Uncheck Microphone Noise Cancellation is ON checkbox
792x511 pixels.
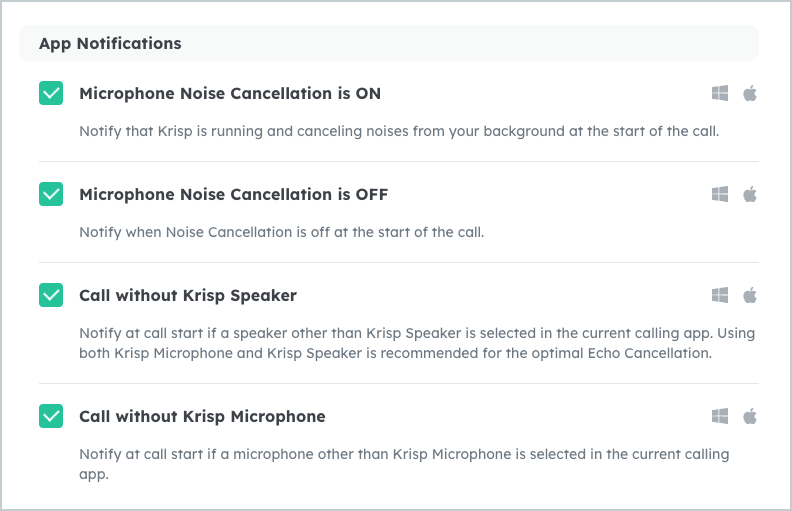click(51, 93)
